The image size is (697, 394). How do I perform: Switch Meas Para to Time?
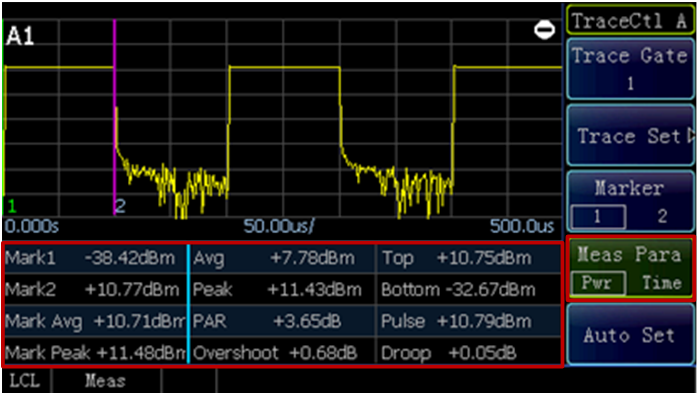point(661,283)
